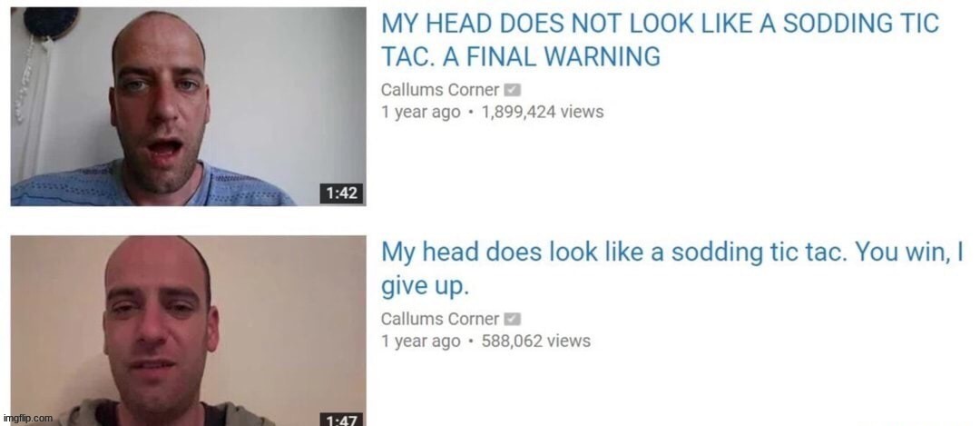Viewport: 980px width, 426px height.
Task: Open the 1:47 video thumbnail
Action: click(x=188, y=331)
